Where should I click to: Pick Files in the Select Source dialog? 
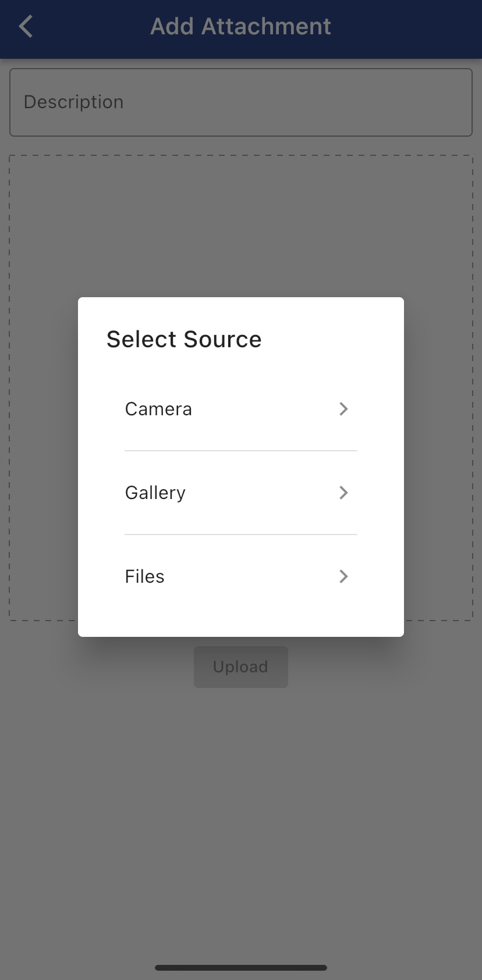point(145,576)
